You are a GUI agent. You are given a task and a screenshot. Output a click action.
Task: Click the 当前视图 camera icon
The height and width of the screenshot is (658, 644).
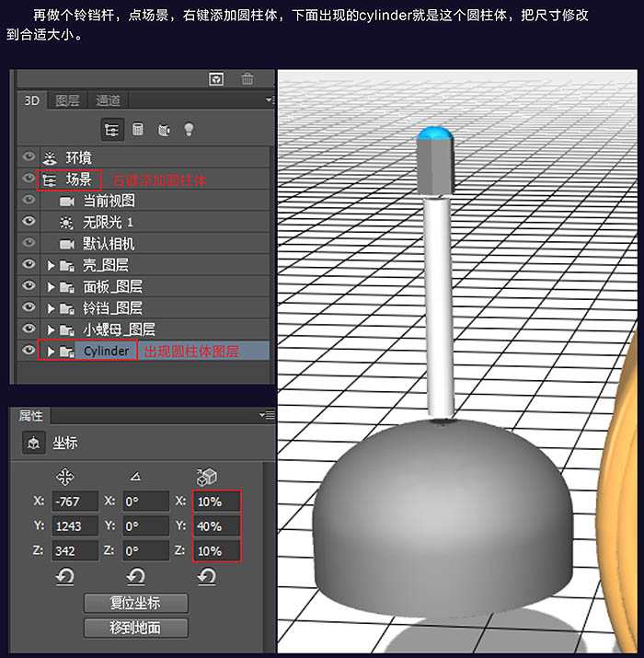tap(67, 202)
